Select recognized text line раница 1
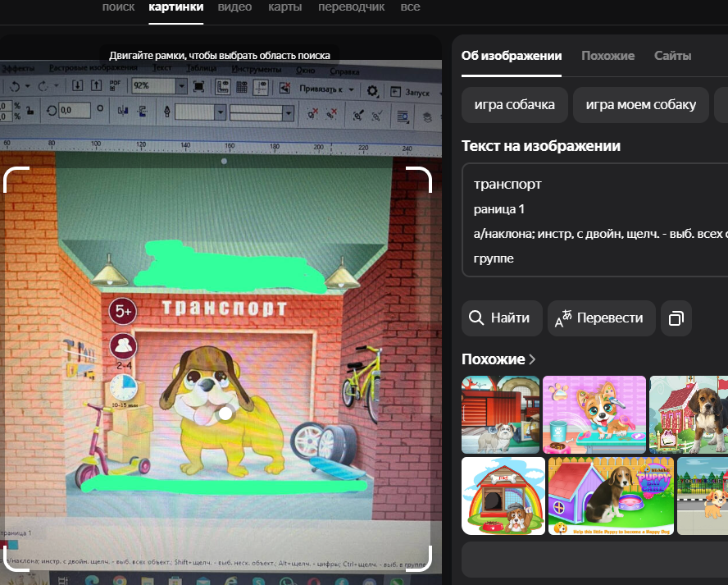728x585 pixels. coord(499,209)
